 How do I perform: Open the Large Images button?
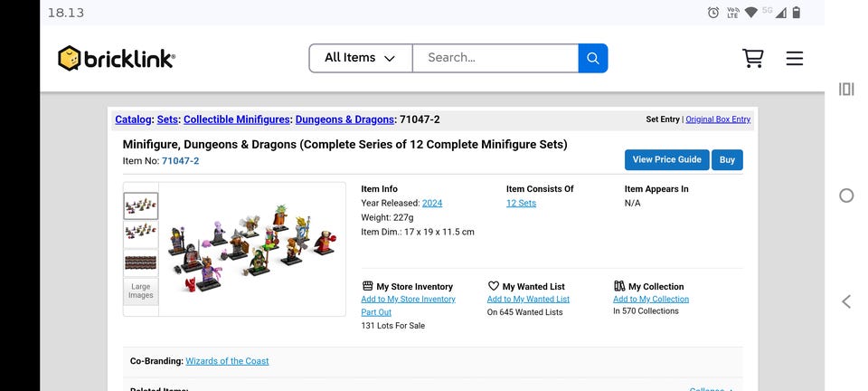[141, 291]
